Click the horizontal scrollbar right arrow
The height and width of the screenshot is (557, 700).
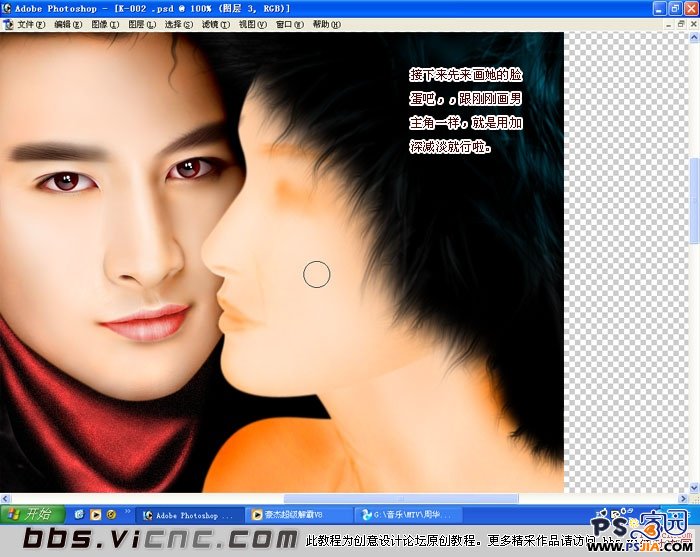pyautogui.click(x=683, y=499)
